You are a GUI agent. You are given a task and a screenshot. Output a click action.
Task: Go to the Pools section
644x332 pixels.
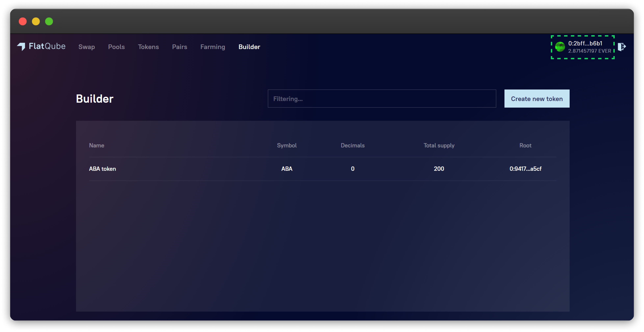(x=116, y=47)
